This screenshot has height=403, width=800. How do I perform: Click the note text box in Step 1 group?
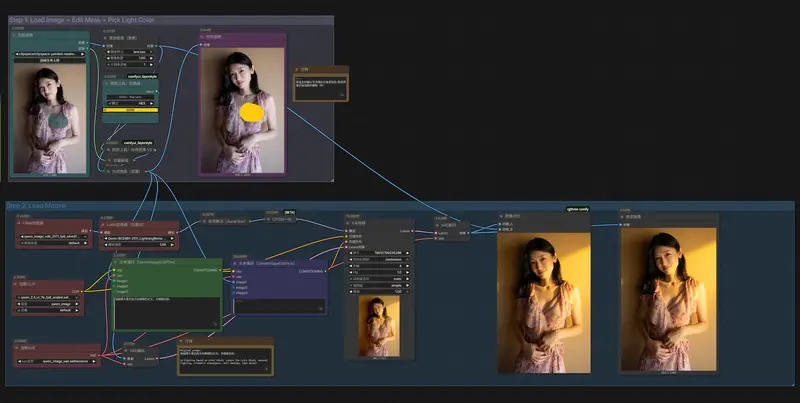321,88
